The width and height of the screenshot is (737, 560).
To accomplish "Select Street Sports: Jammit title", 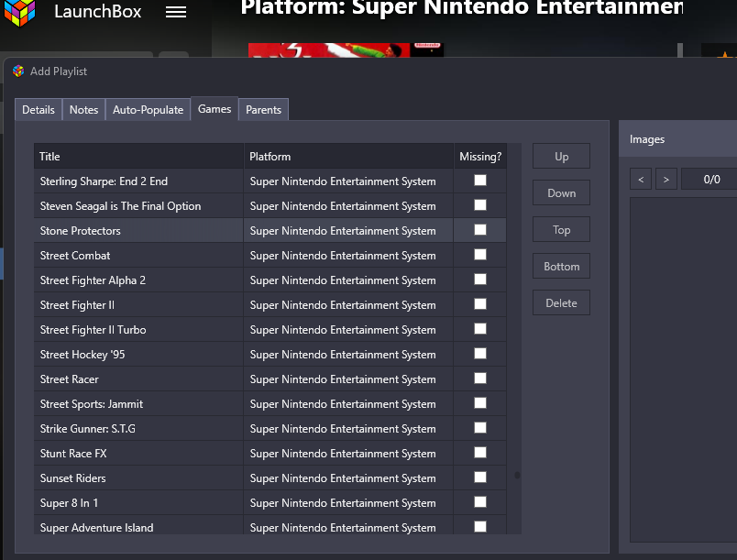I will click(x=92, y=404).
